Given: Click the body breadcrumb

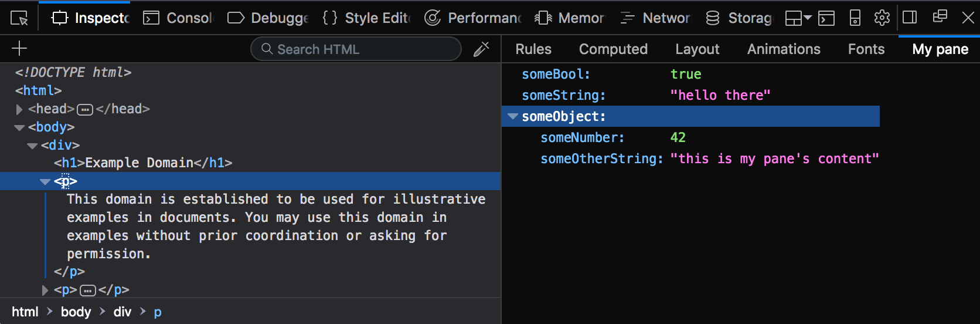Looking at the screenshot, I should pos(76,312).
